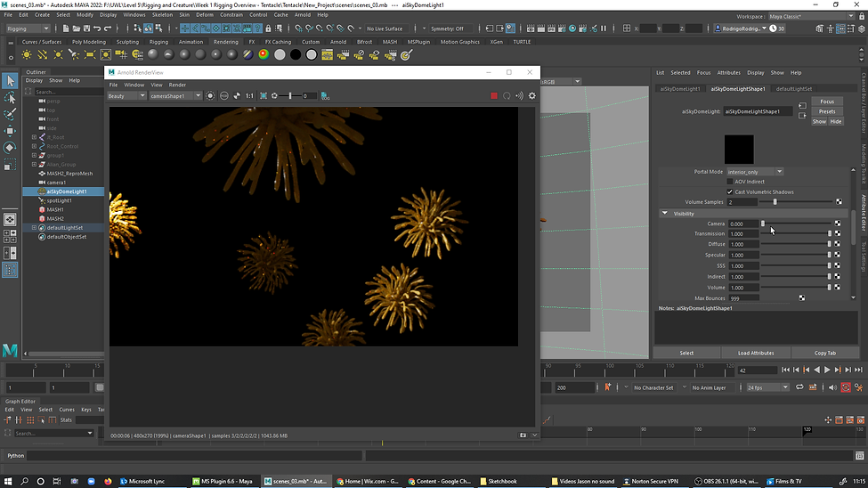Uncheck Cast Volumetric Shadows
The width and height of the screenshot is (868, 488).
tap(730, 192)
